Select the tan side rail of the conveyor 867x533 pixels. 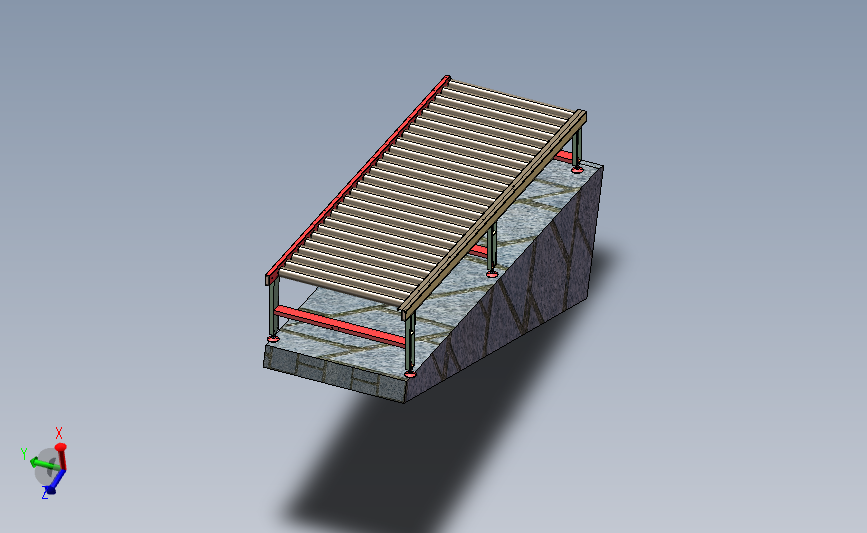point(492,216)
